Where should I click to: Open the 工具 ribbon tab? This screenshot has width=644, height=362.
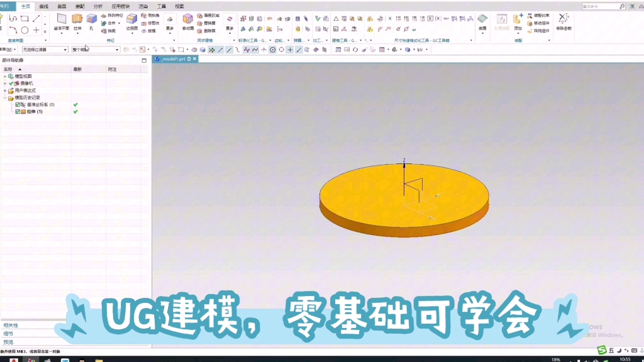(161, 6)
